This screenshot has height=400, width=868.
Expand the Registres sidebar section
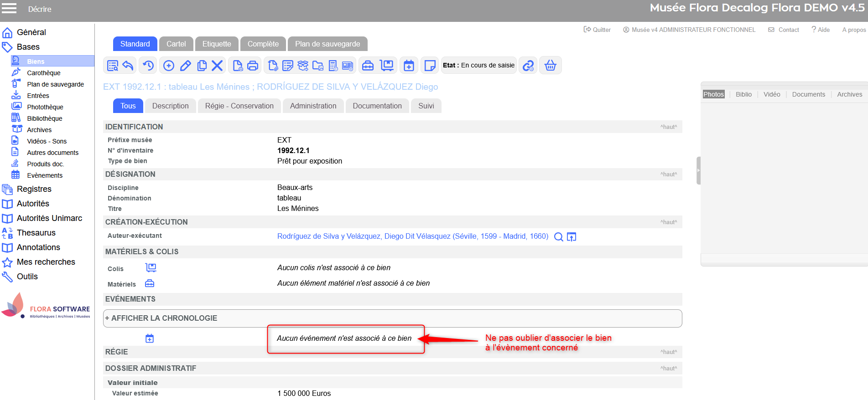(x=34, y=189)
